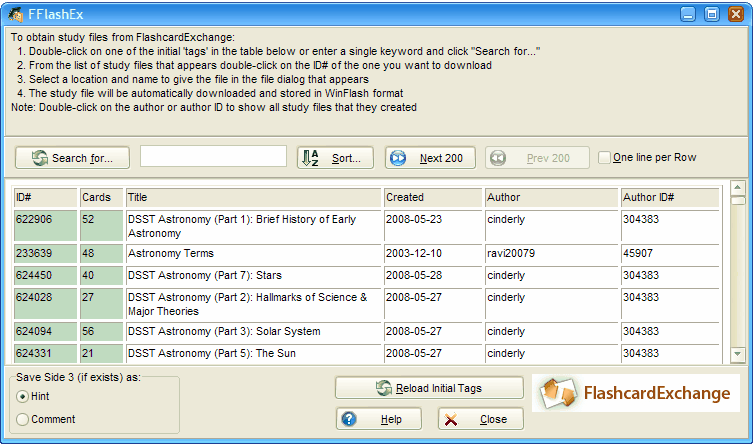Select ID# 624450 cell
The height and width of the screenshot is (444, 753).
pyautogui.click(x=45, y=276)
